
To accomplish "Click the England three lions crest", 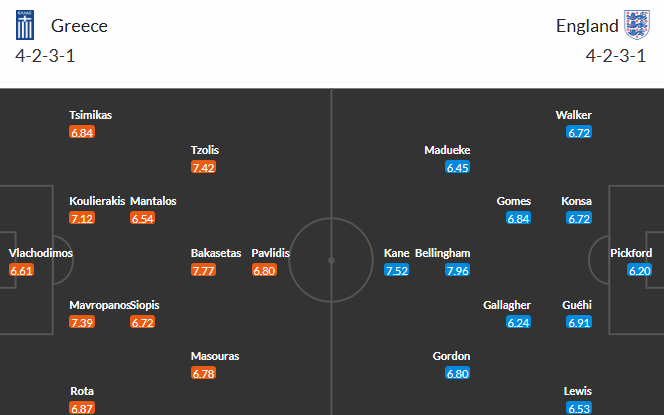I will pos(637,25).
